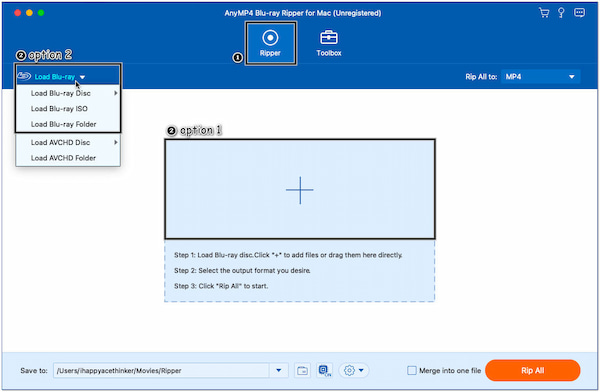The height and width of the screenshot is (392, 600).
Task: Select Load Blu-ray ISO option
Action: [x=68, y=109]
